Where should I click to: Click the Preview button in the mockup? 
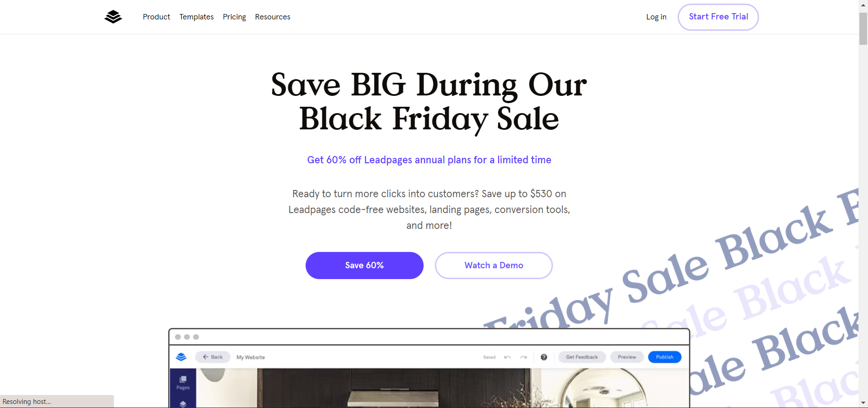[x=627, y=357]
